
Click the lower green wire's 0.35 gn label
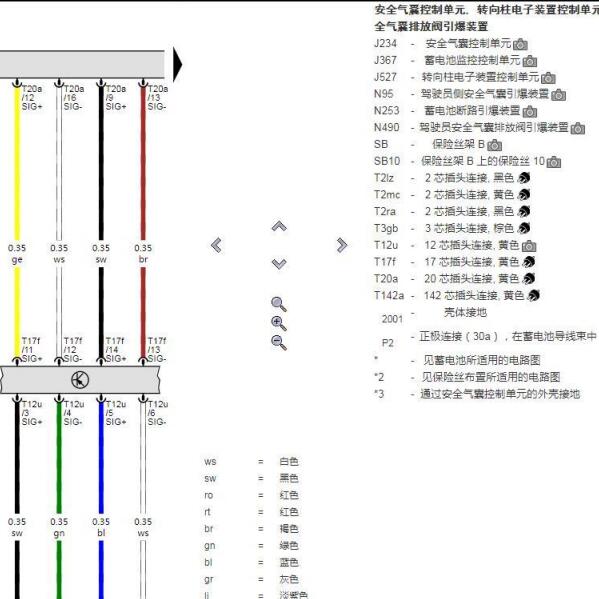pos(59,528)
